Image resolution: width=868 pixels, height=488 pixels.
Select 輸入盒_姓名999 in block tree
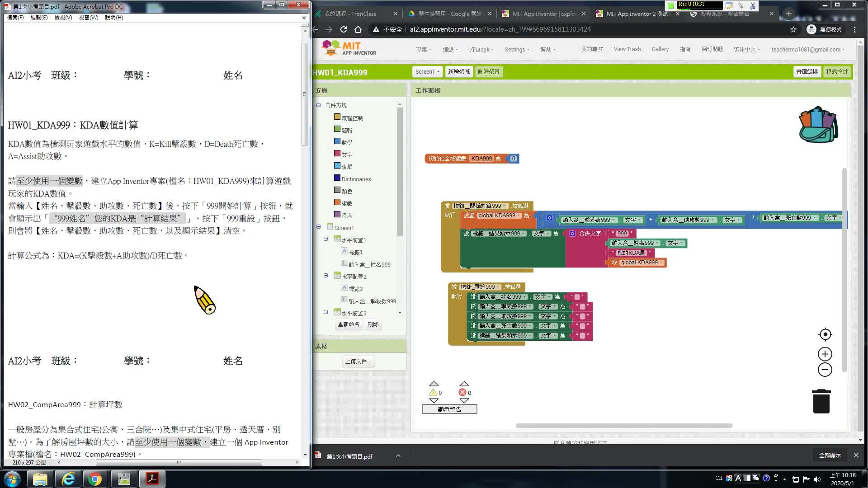369,264
